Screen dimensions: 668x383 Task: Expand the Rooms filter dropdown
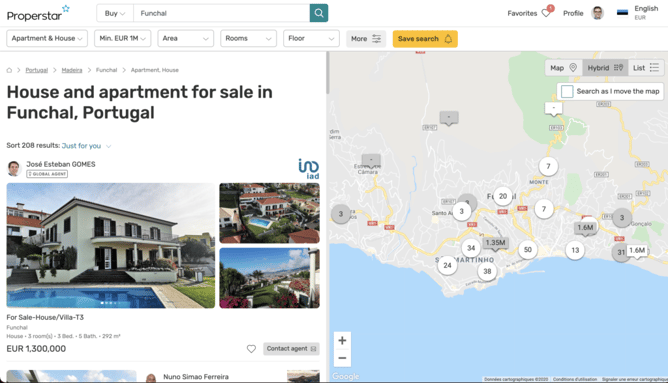point(248,38)
